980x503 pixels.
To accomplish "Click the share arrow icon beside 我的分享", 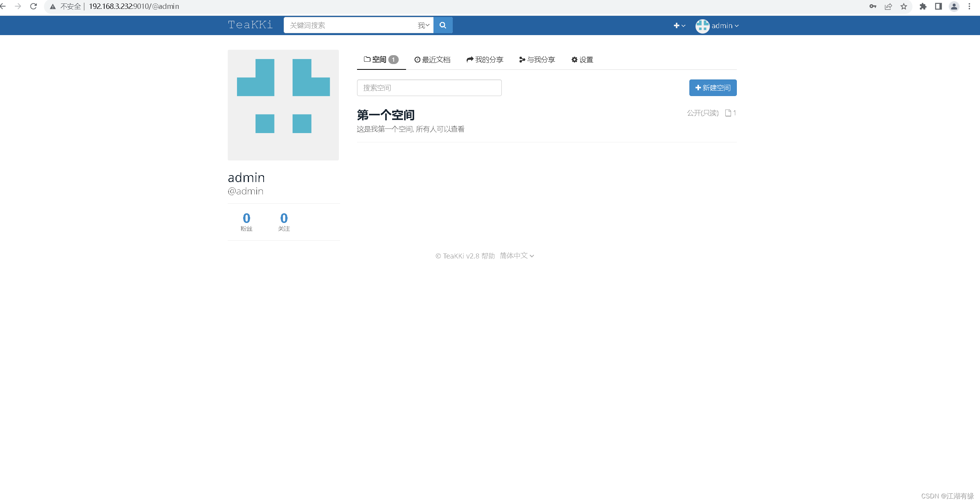I will 469,59.
